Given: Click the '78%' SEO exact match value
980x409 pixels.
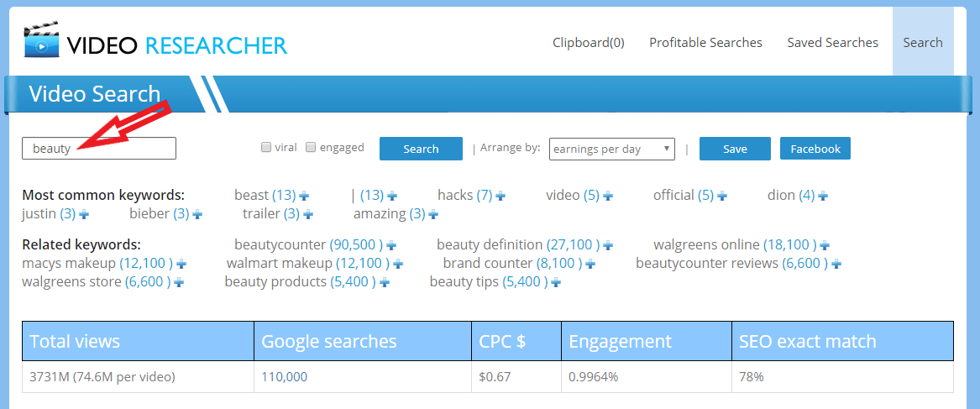Looking at the screenshot, I should [751, 377].
